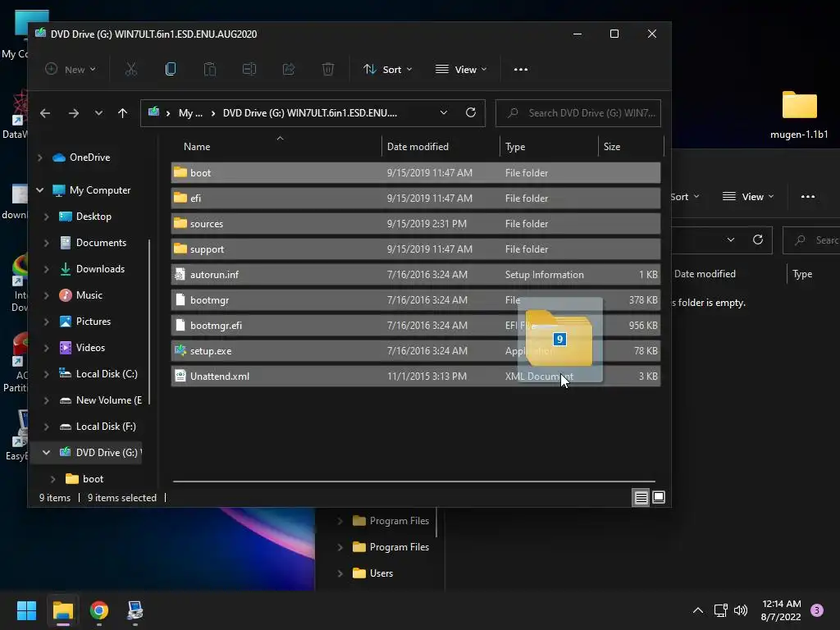Click the Cut scissors icon in toolbar
The width and height of the screenshot is (840, 630).
(131, 69)
